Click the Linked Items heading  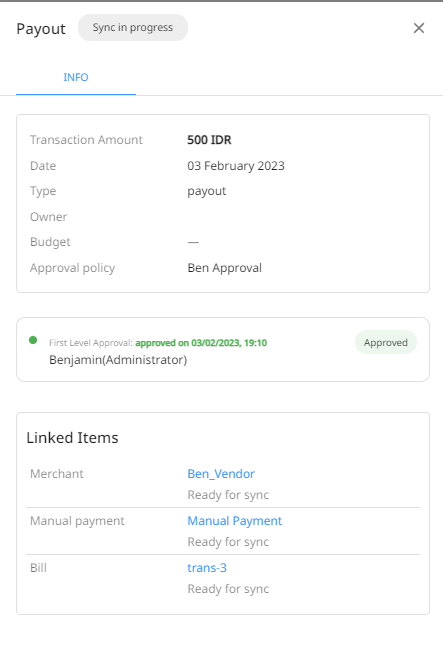[72, 438]
